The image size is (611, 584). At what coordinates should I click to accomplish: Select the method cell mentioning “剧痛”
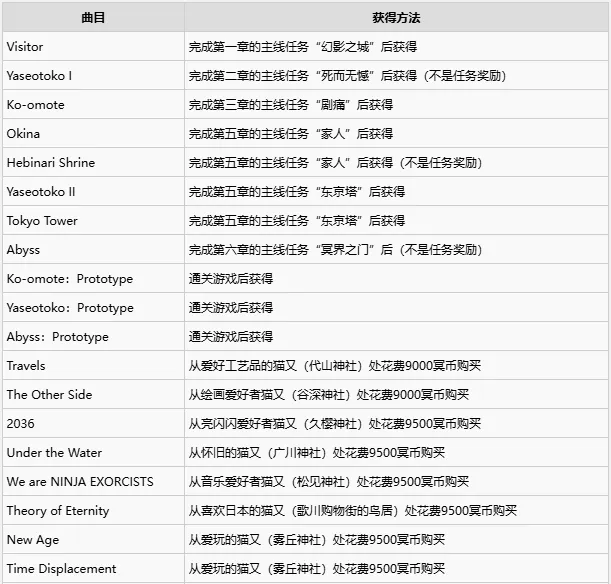396,104
